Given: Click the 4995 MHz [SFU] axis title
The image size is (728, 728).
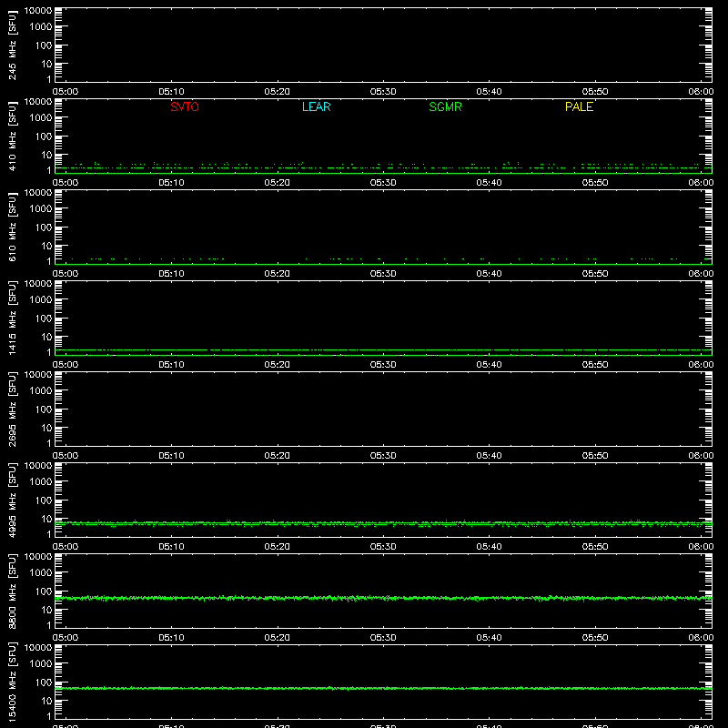Looking at the screenshot, I should tap(12, 500).
